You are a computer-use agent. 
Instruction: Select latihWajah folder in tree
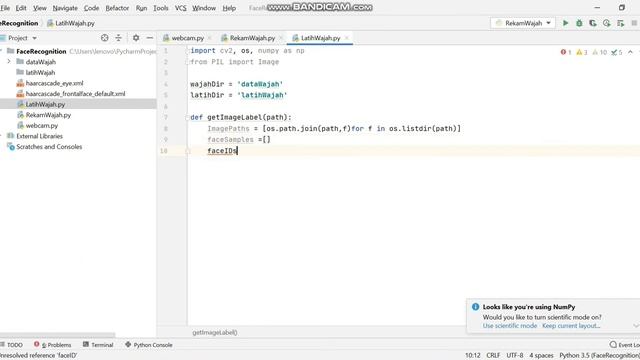click(x=40, y=72)
